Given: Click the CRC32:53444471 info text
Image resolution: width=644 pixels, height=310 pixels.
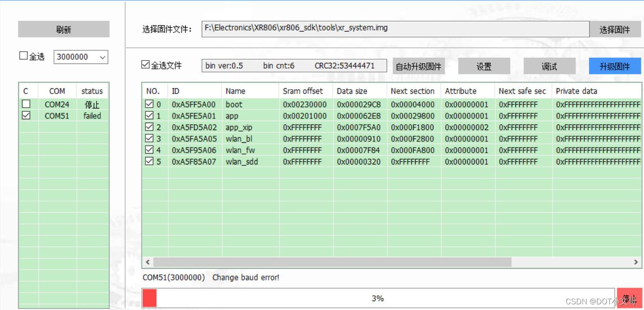Looking at the screenshot, I should (345, 66).
